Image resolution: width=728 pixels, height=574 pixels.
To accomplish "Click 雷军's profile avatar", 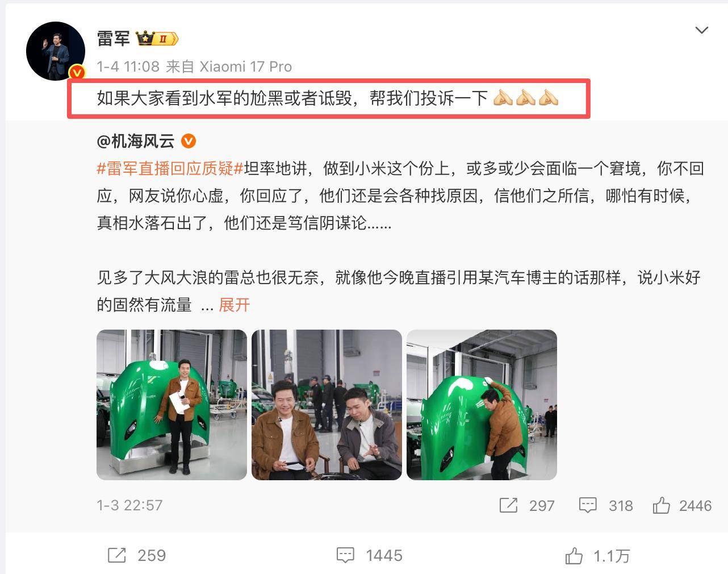I will [56, 51].
